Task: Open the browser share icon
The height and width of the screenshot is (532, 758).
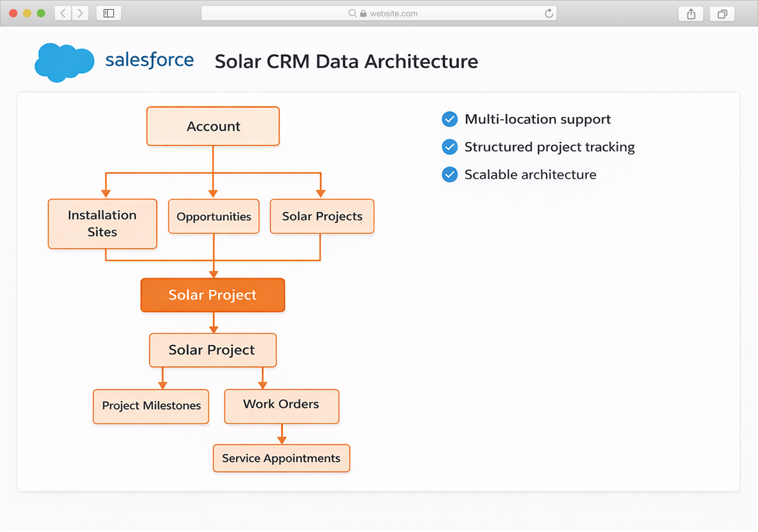Action: (x=691, y=14)
